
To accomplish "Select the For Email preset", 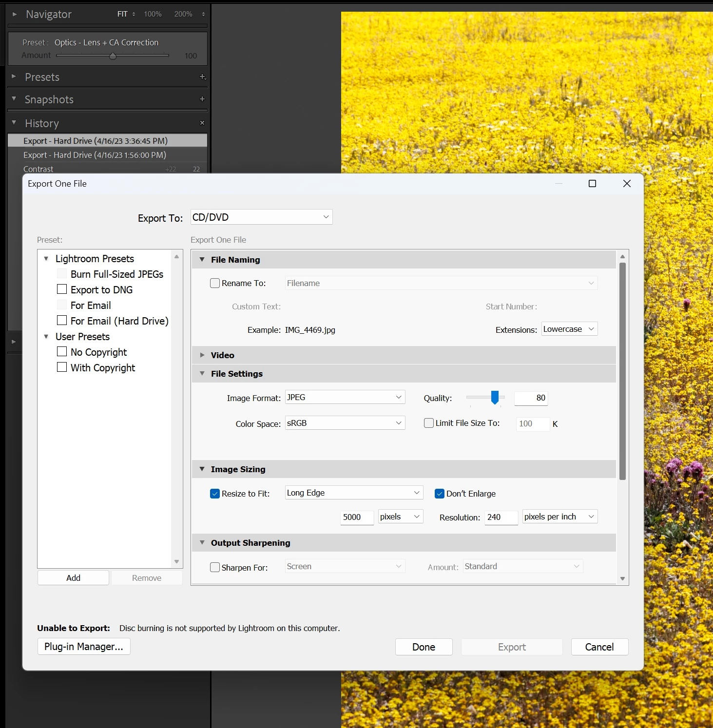I will [91, 306].
